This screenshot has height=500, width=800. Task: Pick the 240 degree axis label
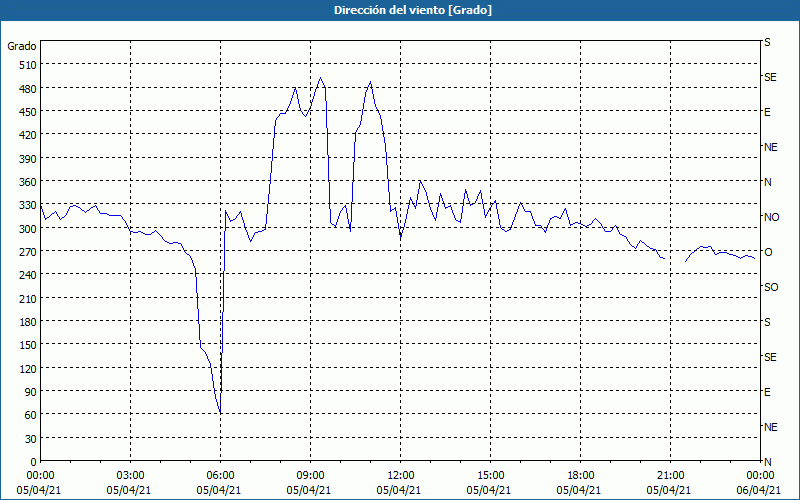(29, 275)
